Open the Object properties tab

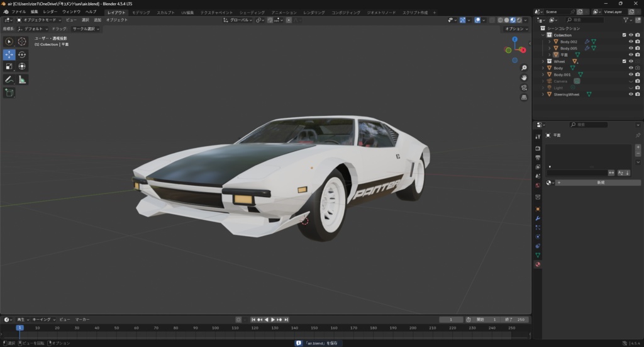(538, 209)
